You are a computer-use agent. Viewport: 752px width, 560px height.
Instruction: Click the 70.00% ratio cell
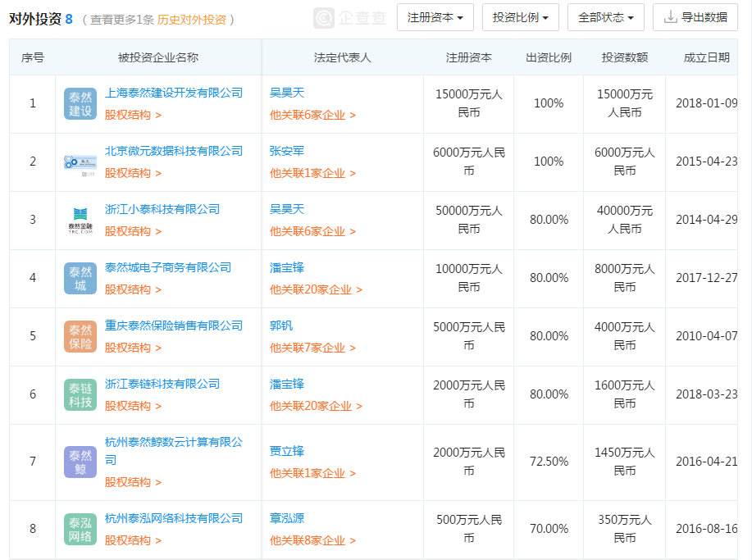[x=549, y=529]
